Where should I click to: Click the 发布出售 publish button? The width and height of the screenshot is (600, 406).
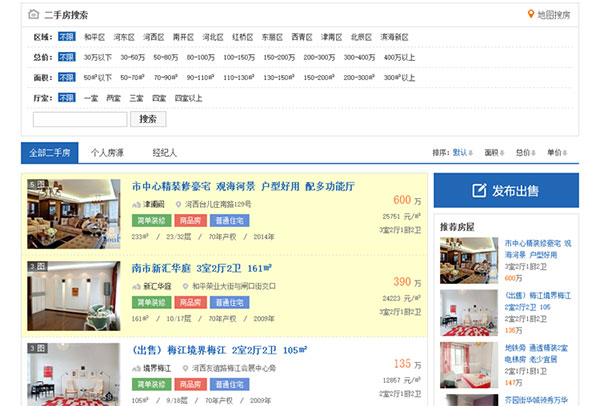506,190
